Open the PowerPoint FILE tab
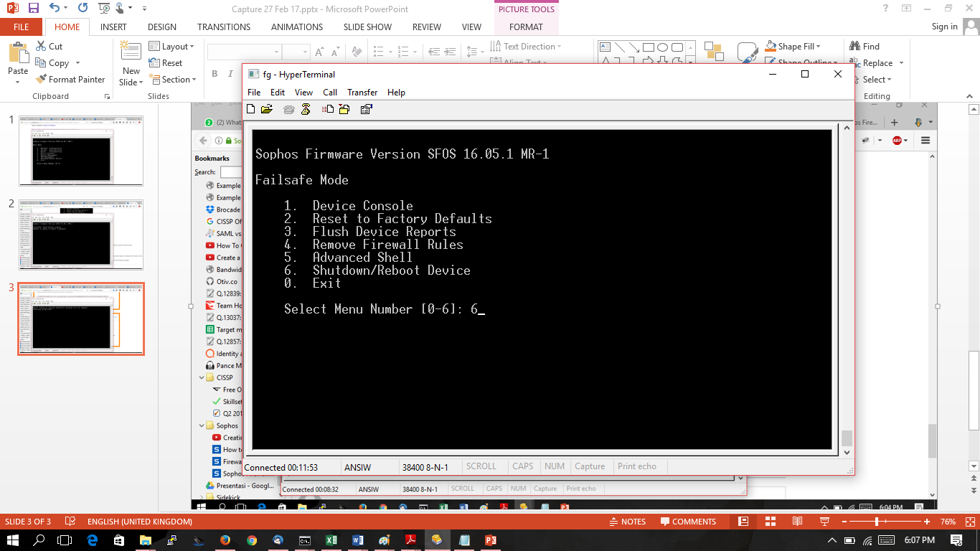Viewport: 980px width, 551px height. (x=22, y=27)
